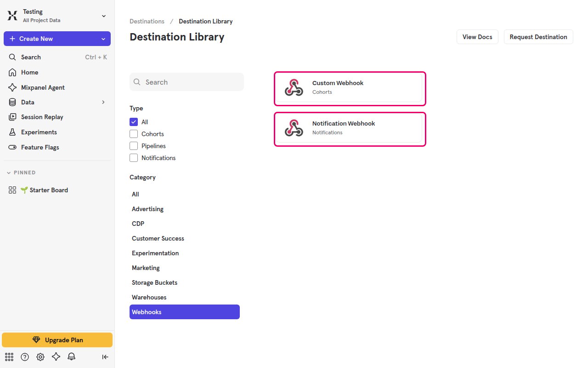
Task: Select the CDP category
Action: pos(185,224)
